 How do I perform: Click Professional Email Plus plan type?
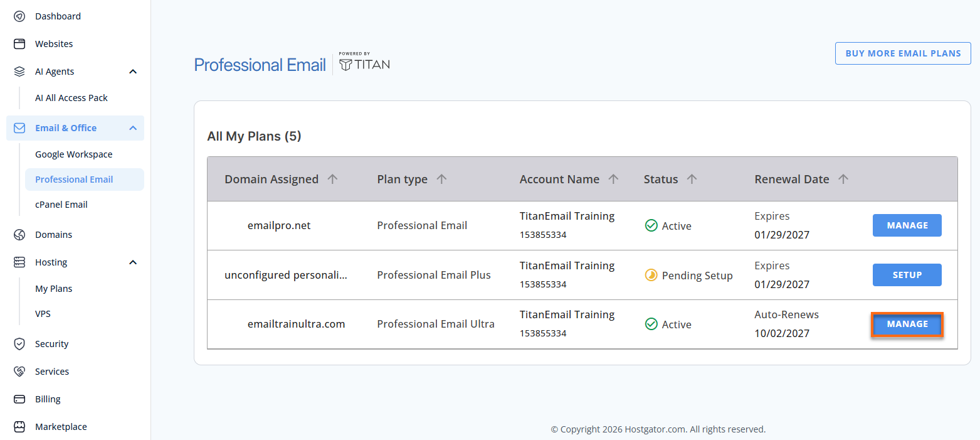click(x=434, y=275)
